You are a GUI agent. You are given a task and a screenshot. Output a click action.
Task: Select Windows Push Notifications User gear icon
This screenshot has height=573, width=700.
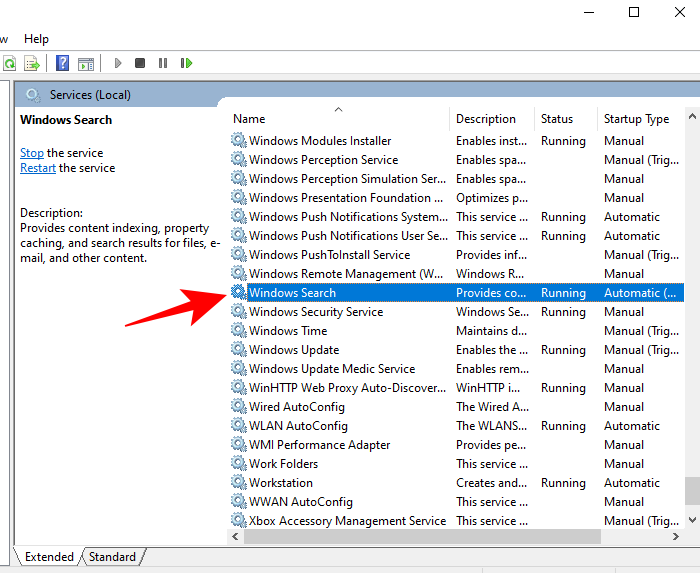[238, 235]
